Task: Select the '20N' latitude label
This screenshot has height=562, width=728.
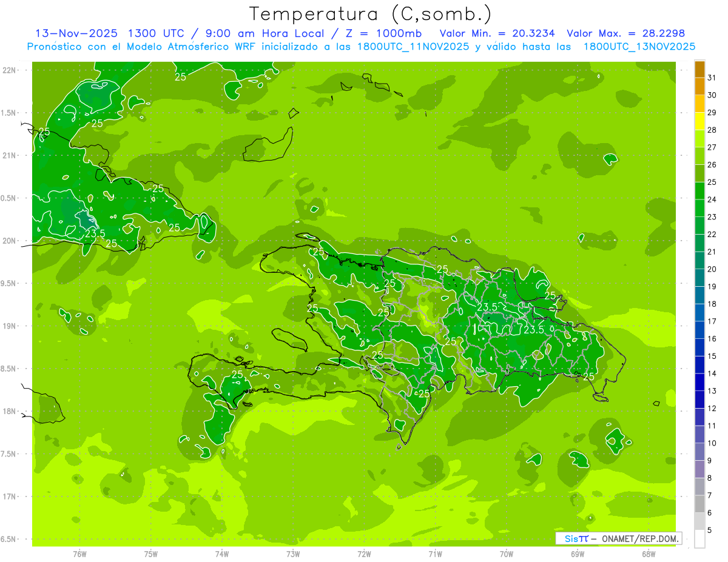Action: (x=10, y=241)
